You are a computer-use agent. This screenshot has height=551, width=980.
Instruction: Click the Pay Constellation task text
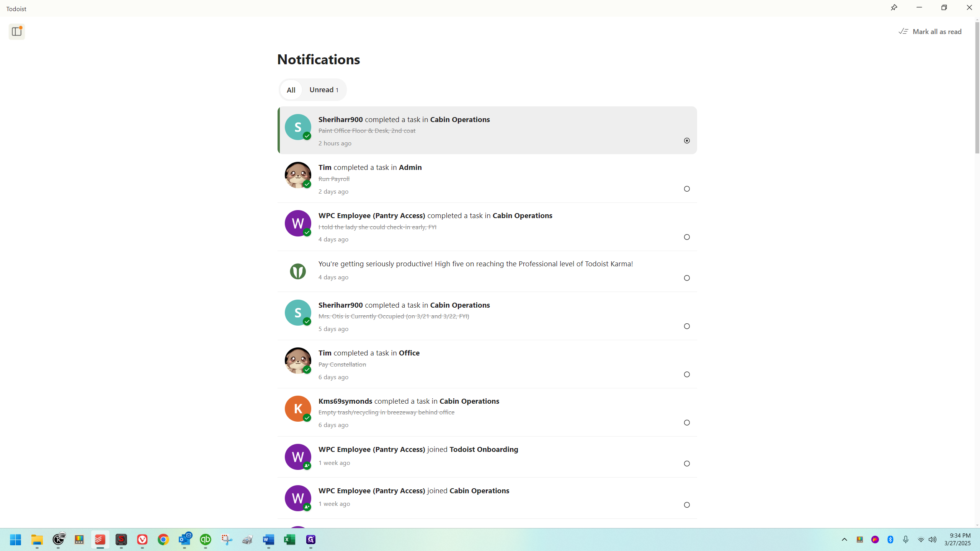pos(342,364)
